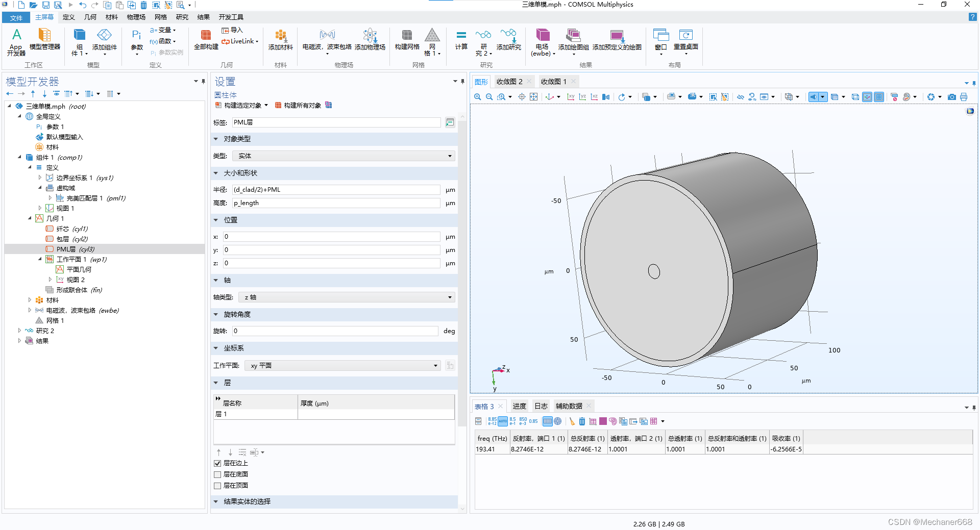Expand the 结果 tree node
The width and height of the screenshot is (980, 530).
19,341
